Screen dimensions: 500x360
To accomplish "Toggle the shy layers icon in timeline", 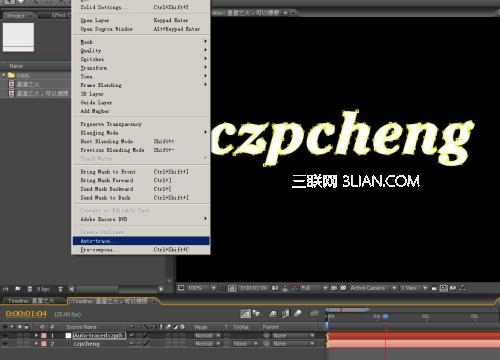I will tap(273, 314).
